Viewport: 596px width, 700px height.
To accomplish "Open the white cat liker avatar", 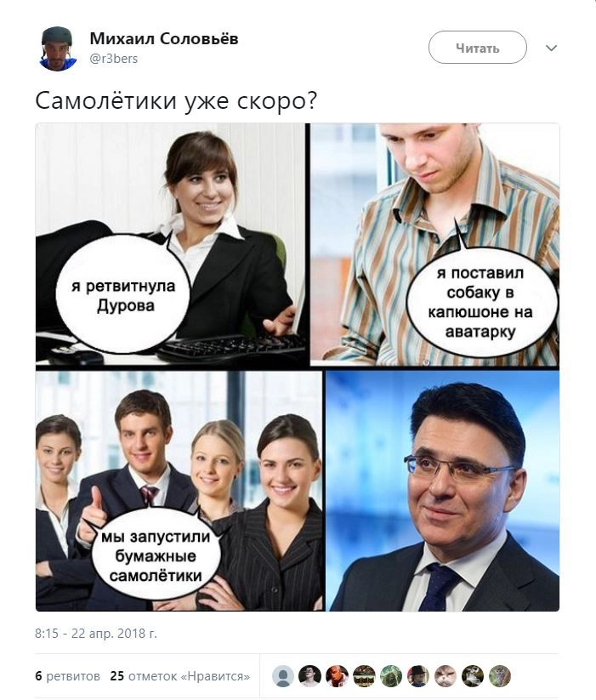I will click(x=446, y=676).
